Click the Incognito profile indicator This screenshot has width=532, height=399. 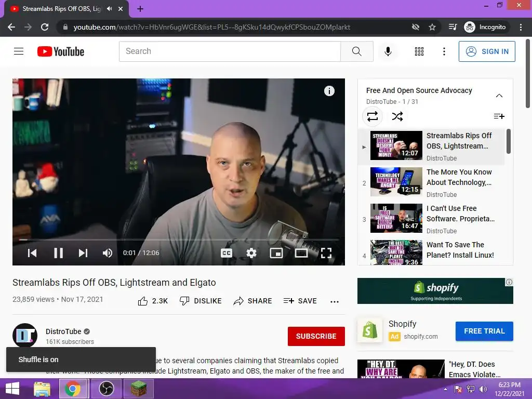pos(485,27)
